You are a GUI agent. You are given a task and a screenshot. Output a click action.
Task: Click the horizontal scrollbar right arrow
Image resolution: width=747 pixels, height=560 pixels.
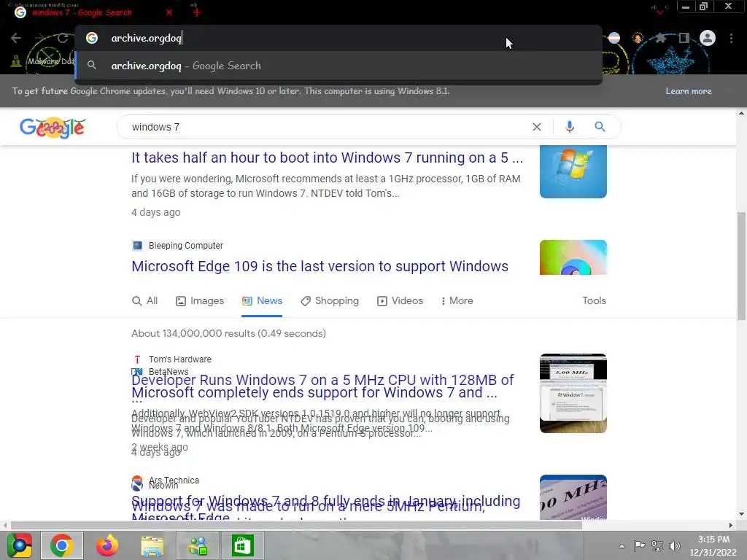coord(731,525)
